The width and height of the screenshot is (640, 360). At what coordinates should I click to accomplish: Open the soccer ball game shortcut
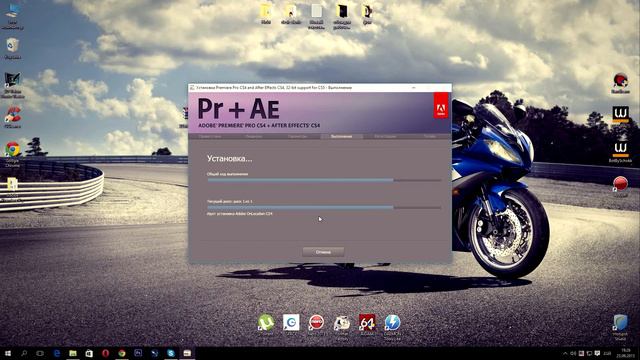342,323
